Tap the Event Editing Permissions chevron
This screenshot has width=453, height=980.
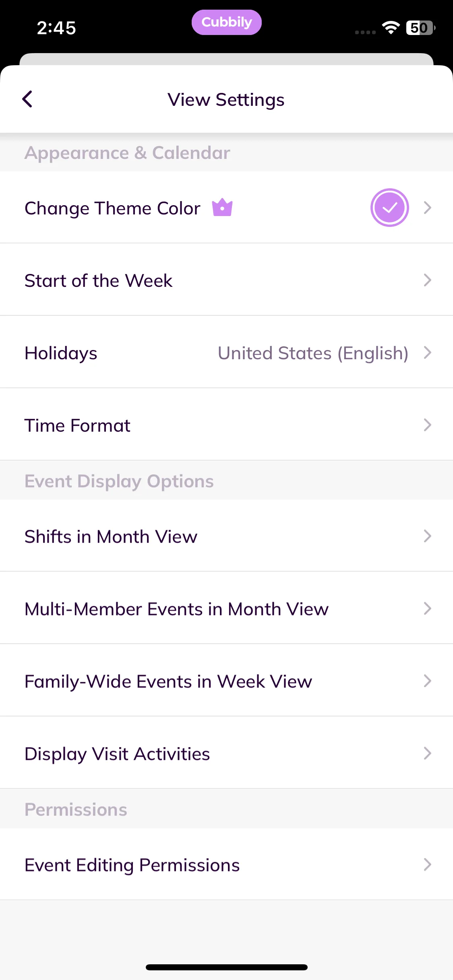click(x=428, y=864)
